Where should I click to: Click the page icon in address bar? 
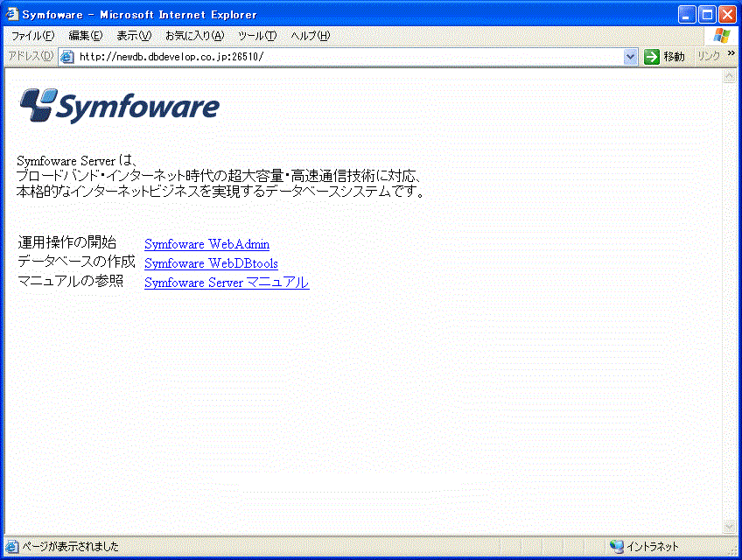67,57
